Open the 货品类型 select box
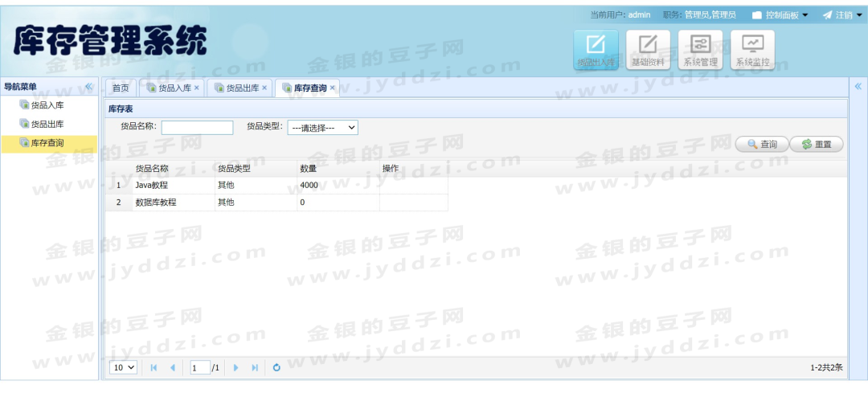 pyautogui.click(x=323, y=128)
